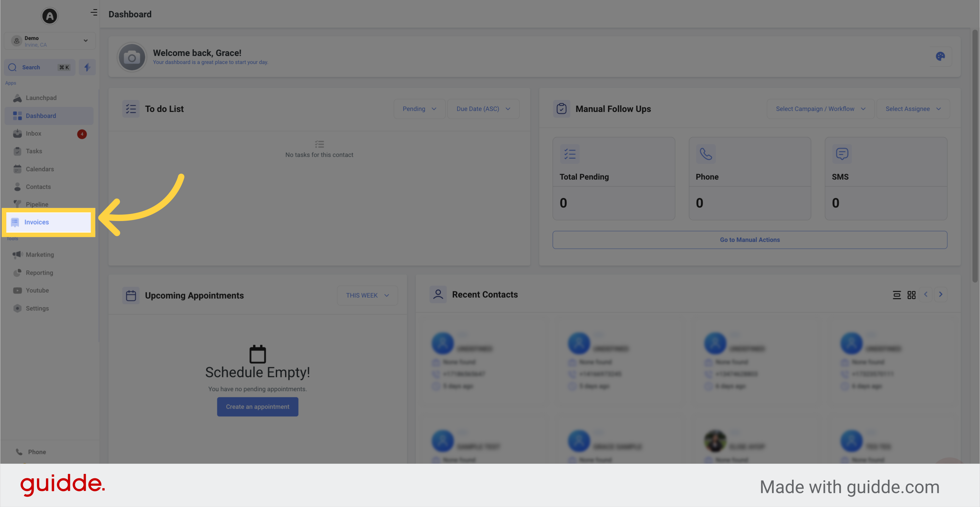Open the Pending status filter dropdown
This screenshot has height=507, width=980.
(x=419, y=109)
